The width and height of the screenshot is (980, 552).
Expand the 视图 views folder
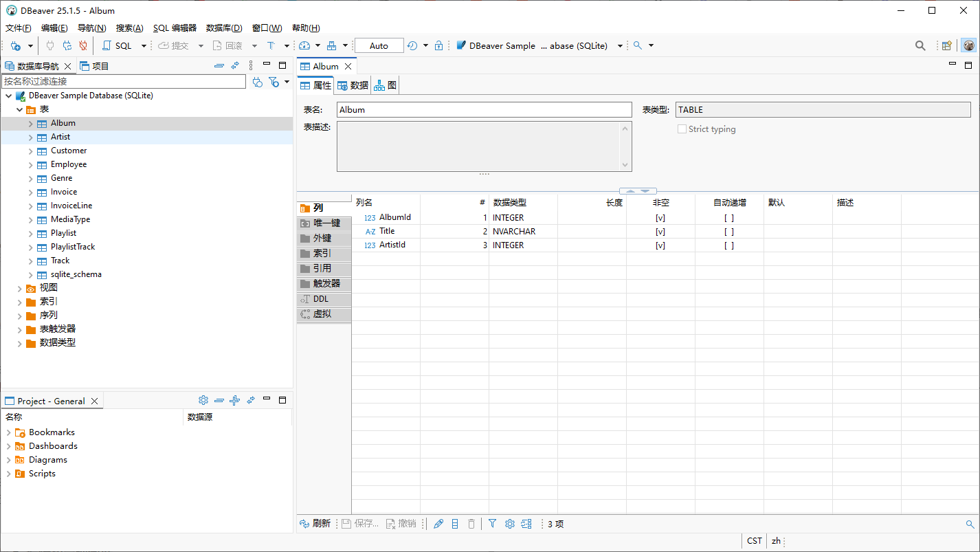(19, 289)
